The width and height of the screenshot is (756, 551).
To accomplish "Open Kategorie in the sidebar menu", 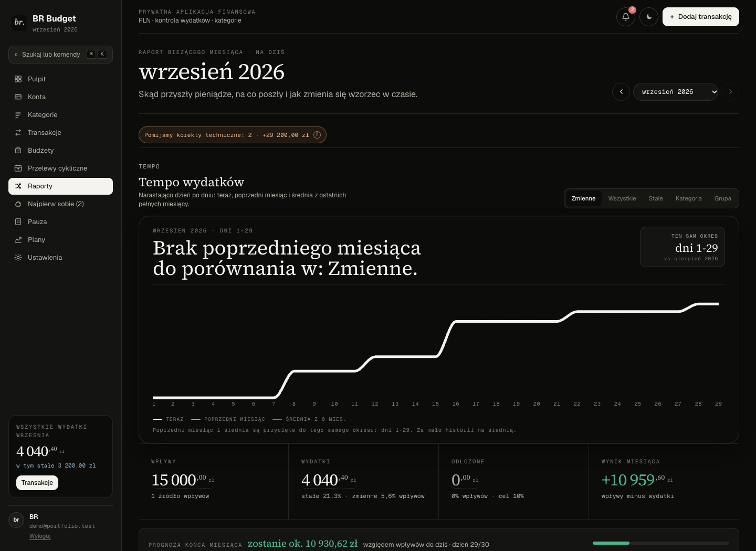I will (60, 115).
